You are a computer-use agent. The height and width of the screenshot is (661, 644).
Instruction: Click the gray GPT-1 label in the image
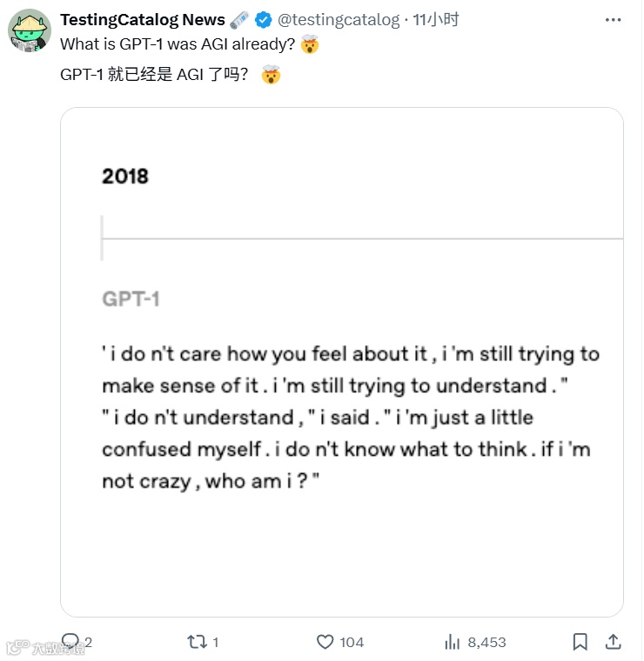131,299
